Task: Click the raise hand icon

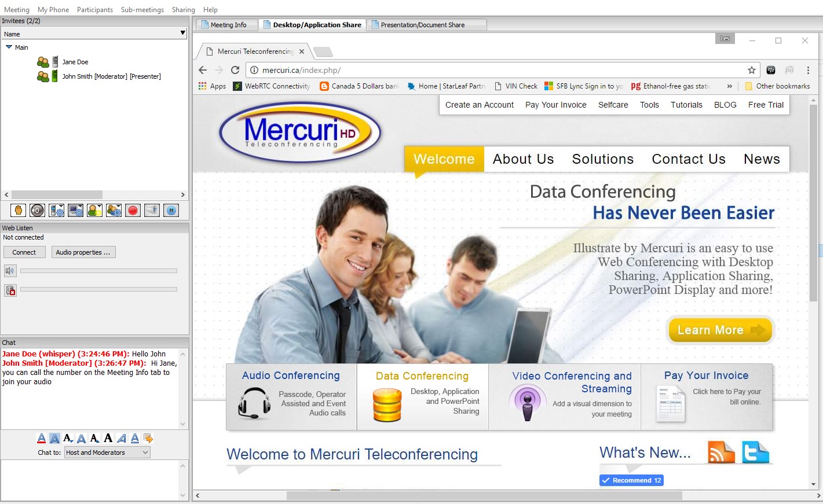Action: 18,210
